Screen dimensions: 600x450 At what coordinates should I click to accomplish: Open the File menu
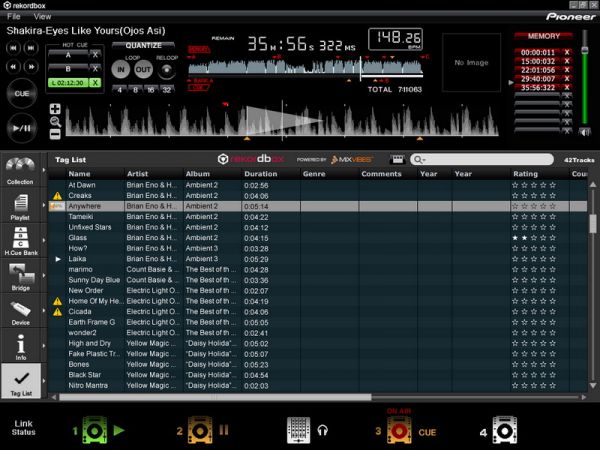coord(13,16)
